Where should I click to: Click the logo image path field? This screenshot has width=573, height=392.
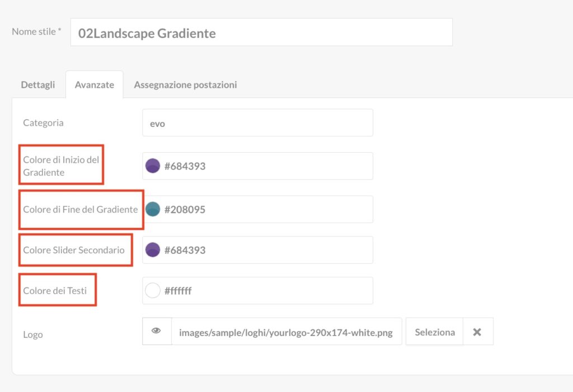click(x=286, y=332)
